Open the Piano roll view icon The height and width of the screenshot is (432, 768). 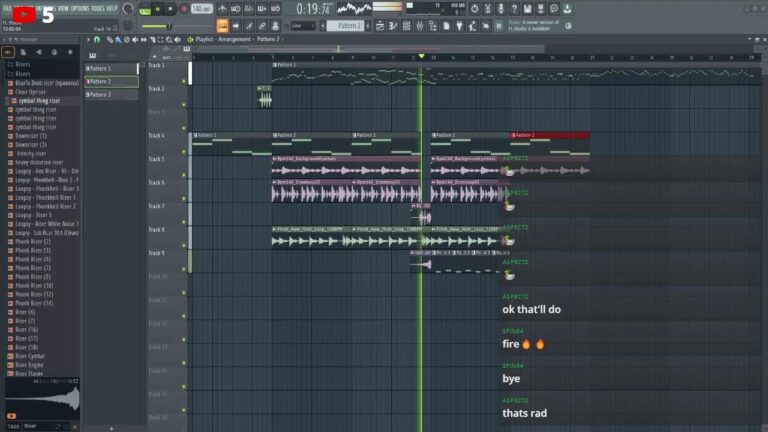(x=393, y=26)
